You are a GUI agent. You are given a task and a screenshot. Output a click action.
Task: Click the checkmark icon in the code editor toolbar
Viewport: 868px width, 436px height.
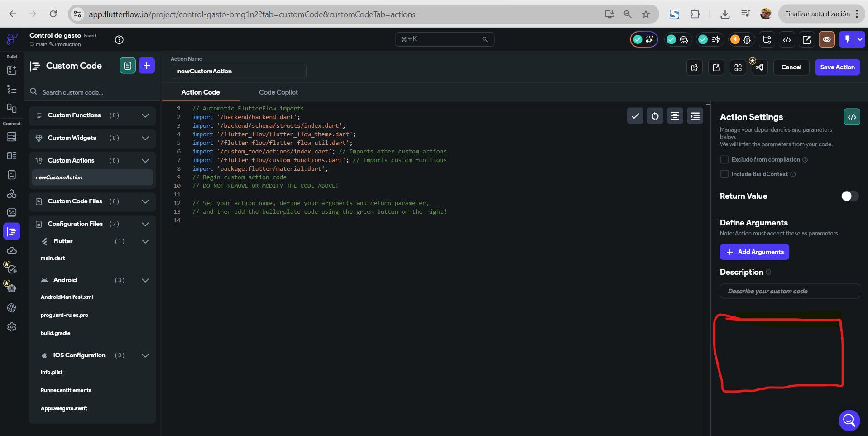[635, 116]
